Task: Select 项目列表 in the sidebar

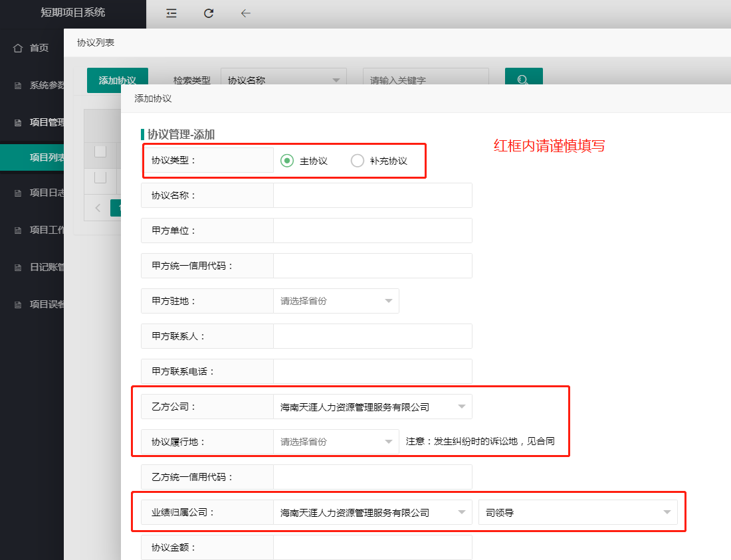Action: 32,157
